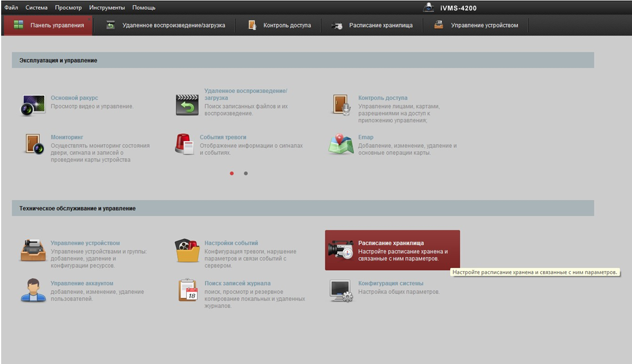Open the Инструменты menu
The image size is (632, 364).
[107, 7]
